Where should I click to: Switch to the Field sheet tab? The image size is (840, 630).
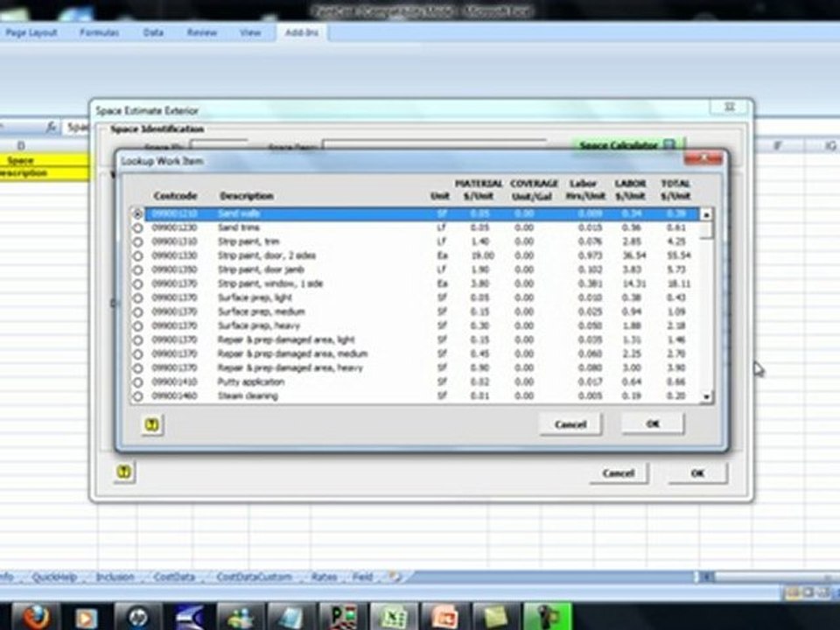[362, 577]
